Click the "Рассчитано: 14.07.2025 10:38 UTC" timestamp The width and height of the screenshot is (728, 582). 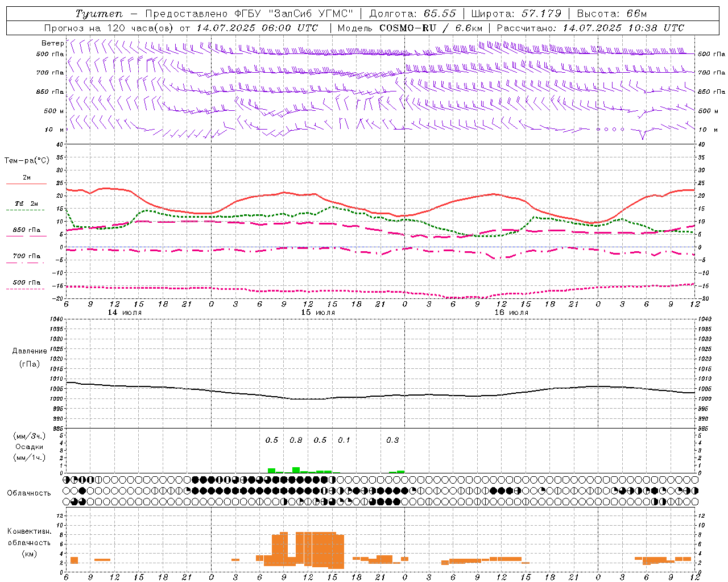(590, 28)
